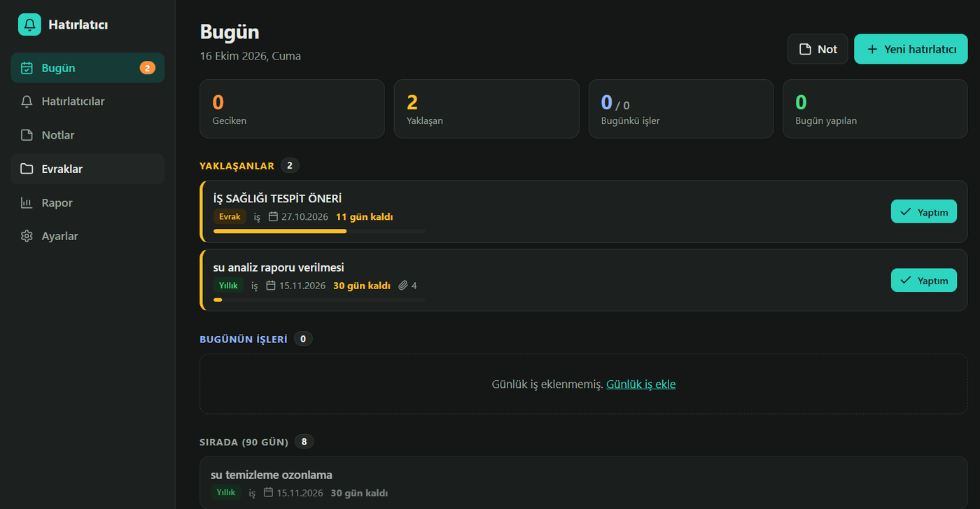
Task: Open the Bugünkü işler stat card
Action: pyautogui.click(x=681, y=109)
